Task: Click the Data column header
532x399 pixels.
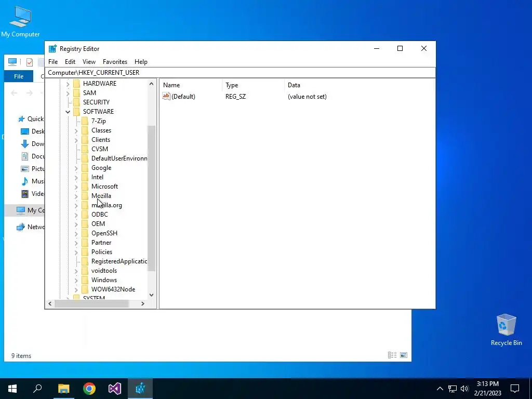Action: tap(359, 85)
